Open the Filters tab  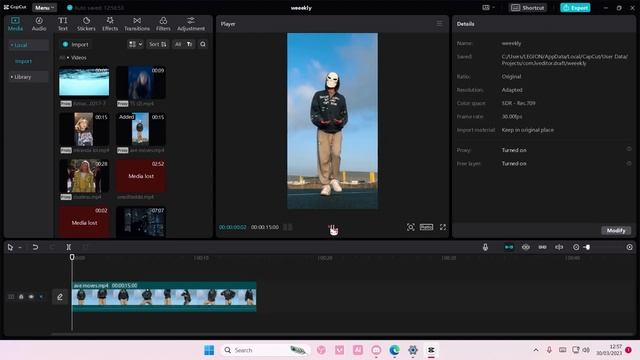[163, 24]
